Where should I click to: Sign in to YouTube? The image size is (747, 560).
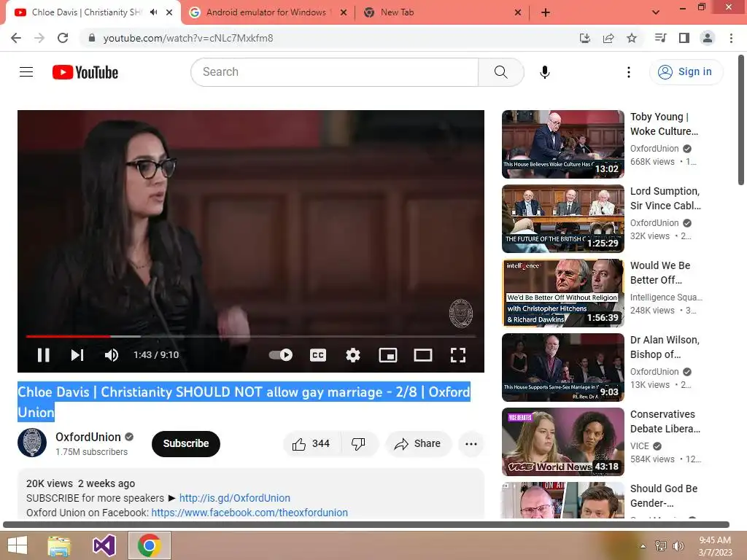coord(686,72)
